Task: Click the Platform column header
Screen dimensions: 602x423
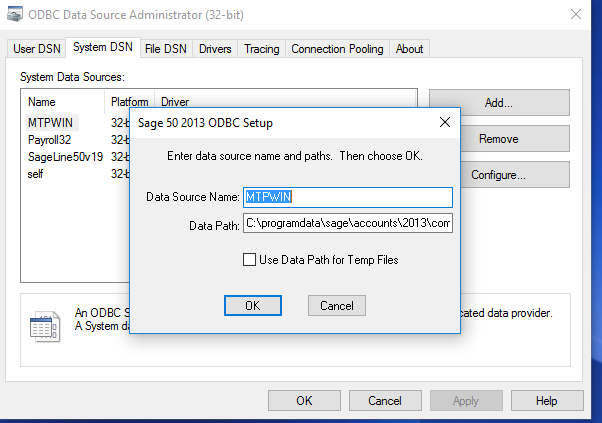Action: pos(130,102)
